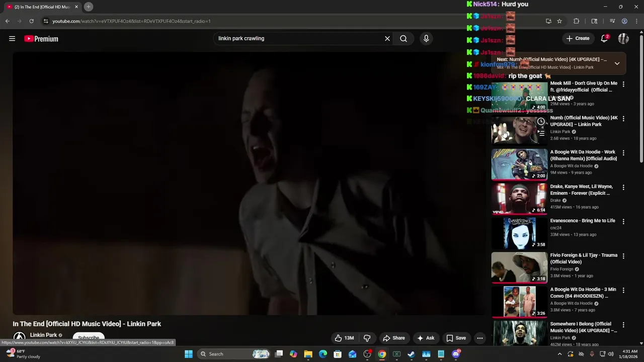The image size is (644, 362).
Task: Click the Ask button
Action: point(426,338)
